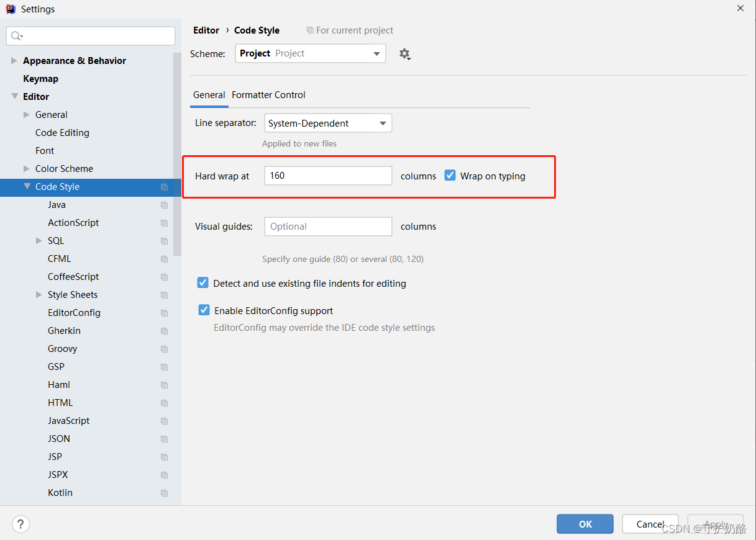Select JavaScript code style entry

[69, 421]
